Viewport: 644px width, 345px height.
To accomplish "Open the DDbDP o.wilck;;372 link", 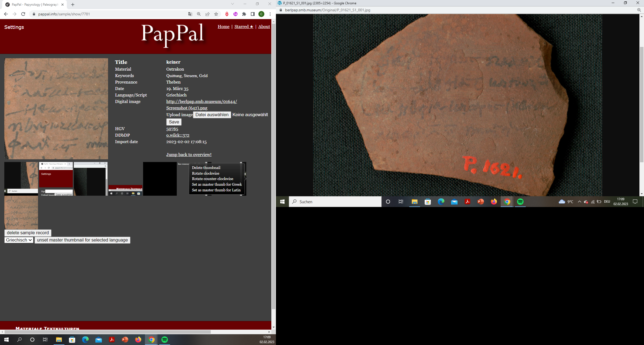I will coord(178,135).
